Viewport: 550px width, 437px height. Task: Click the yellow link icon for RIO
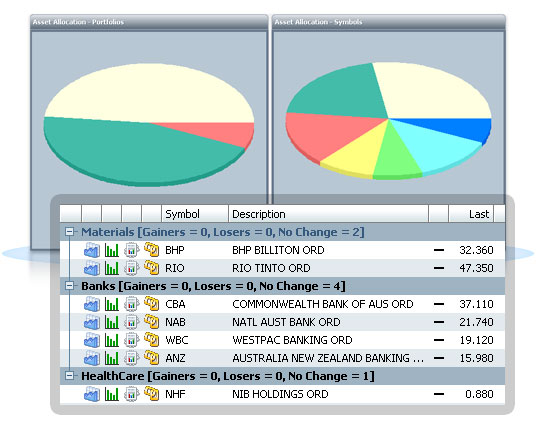point(152,268)
